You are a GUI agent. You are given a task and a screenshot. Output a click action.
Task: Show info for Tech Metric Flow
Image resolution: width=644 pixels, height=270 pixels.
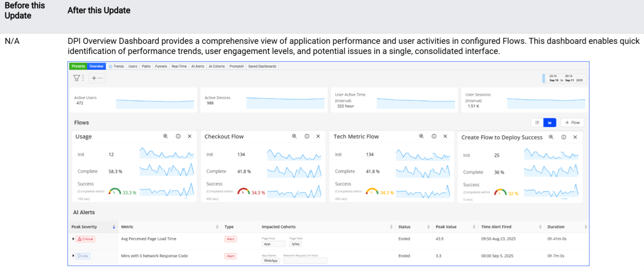pos(434,137)
